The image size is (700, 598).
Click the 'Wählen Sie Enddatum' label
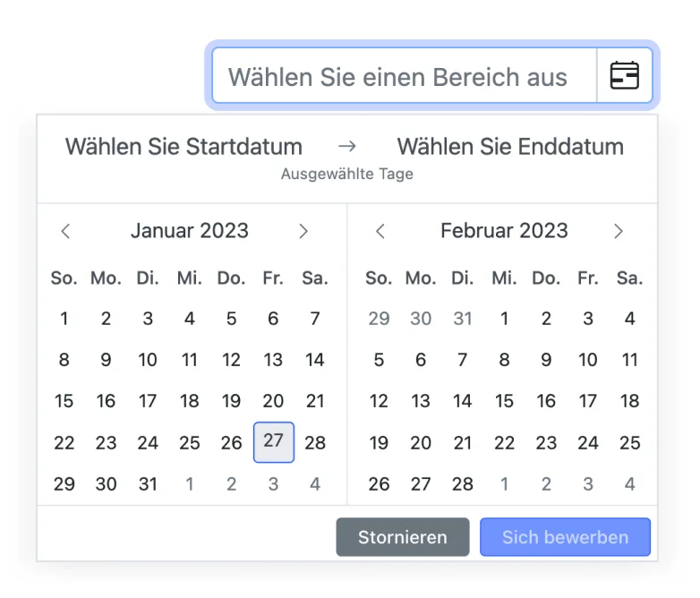(x=510, y=146)
